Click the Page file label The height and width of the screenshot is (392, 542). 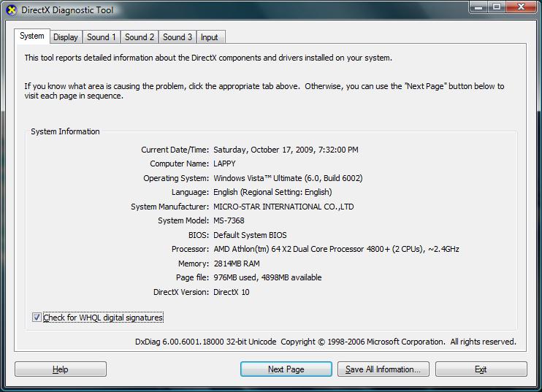193,277
